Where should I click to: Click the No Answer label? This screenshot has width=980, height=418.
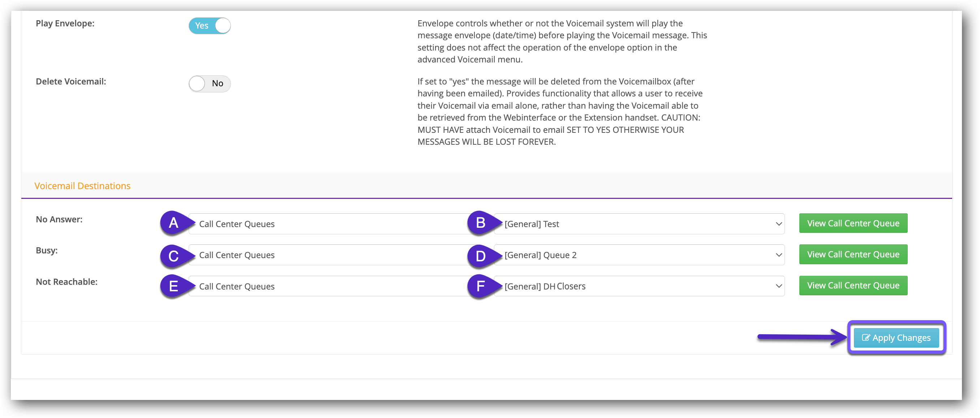[x=59, y=219]
